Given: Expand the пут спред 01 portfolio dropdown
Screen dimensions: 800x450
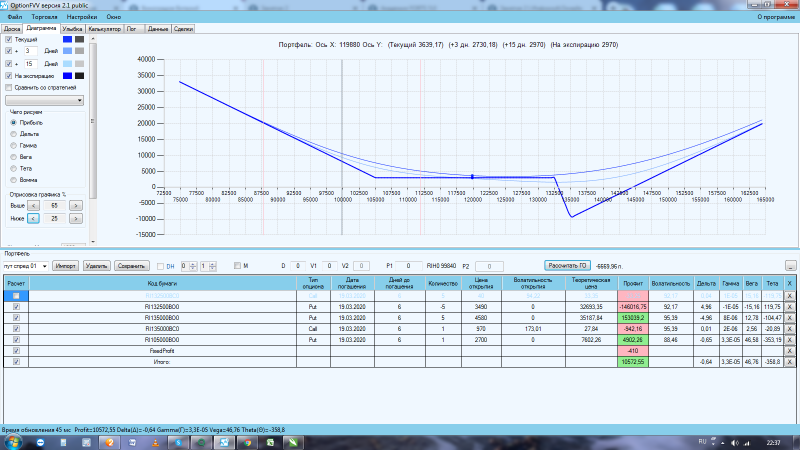Looking at the screenshot, I should (x=26, y=266).
